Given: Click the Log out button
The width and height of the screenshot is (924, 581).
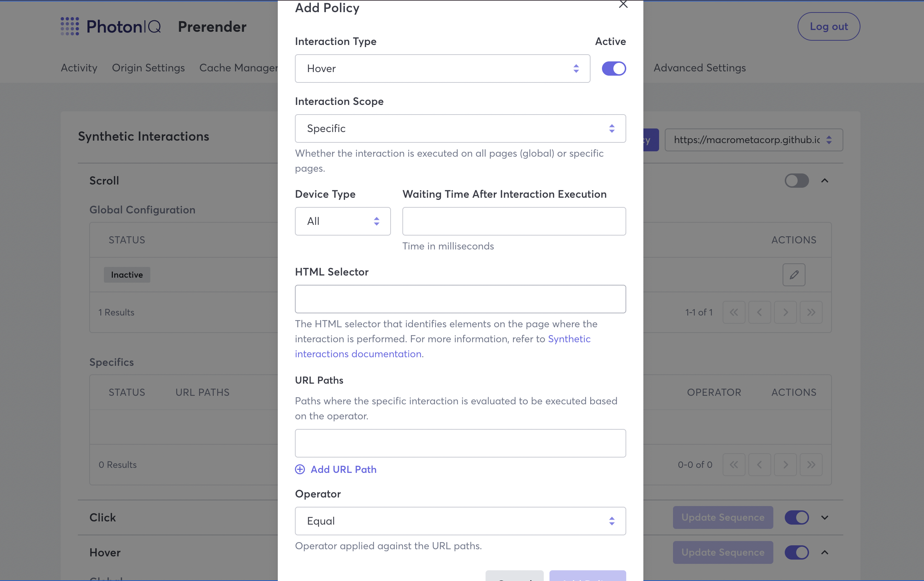Looking at the screenshot, I should point(828,26).
